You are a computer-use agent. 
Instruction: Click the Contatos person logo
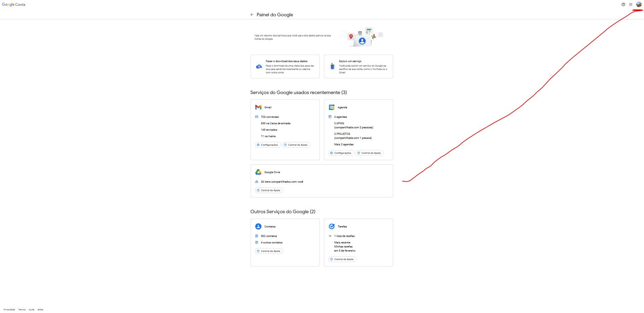pyautogui.click(x=258, y=226)
